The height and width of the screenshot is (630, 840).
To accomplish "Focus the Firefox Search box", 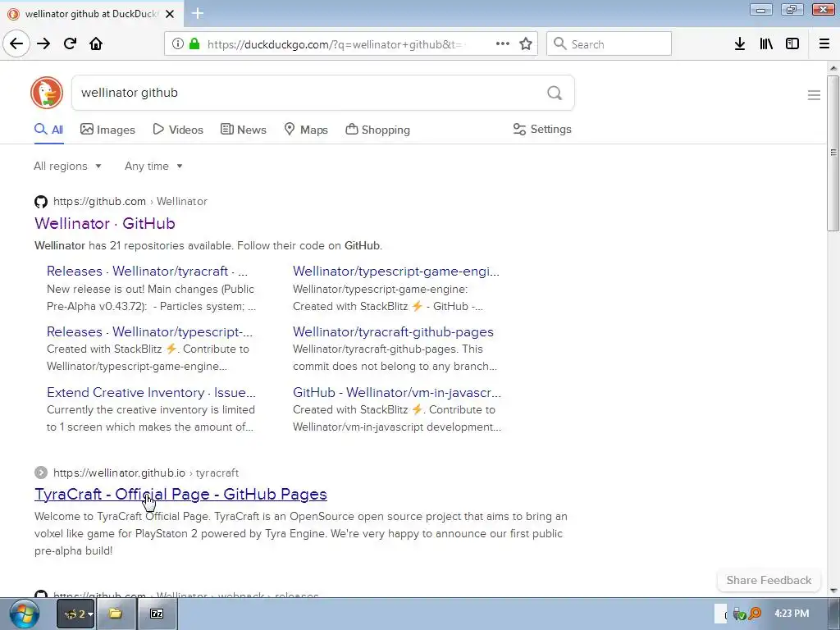I will pyautogui.click(x=609, y=44).
